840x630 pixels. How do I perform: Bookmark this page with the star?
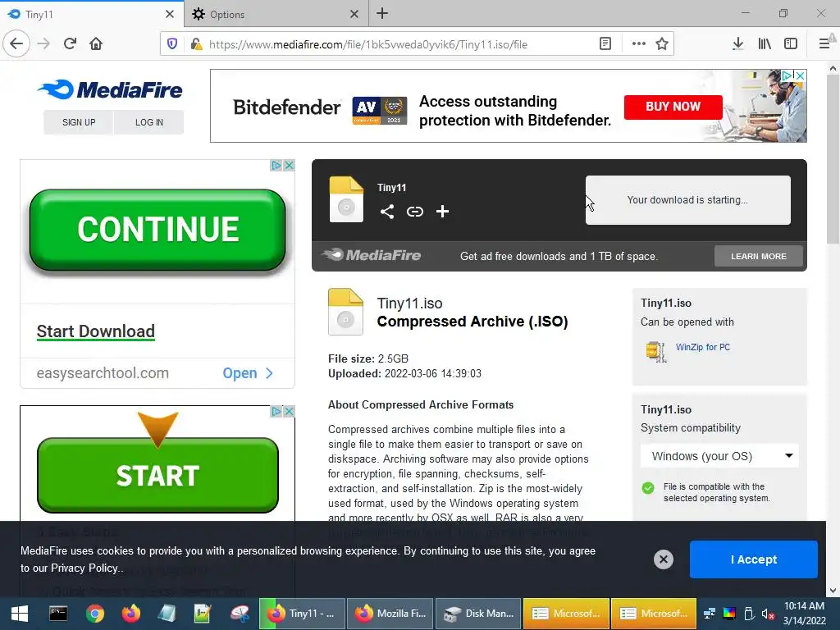(x=662, y=44)
